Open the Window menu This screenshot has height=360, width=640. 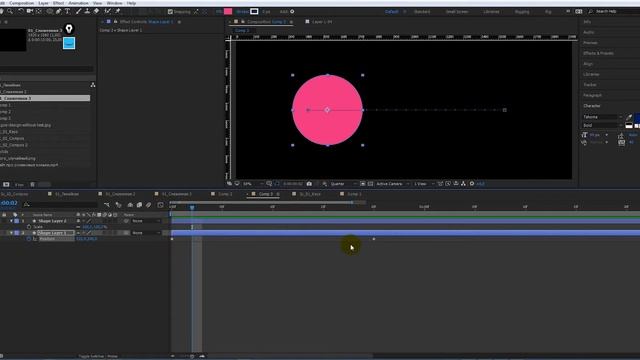click(114, 3)
